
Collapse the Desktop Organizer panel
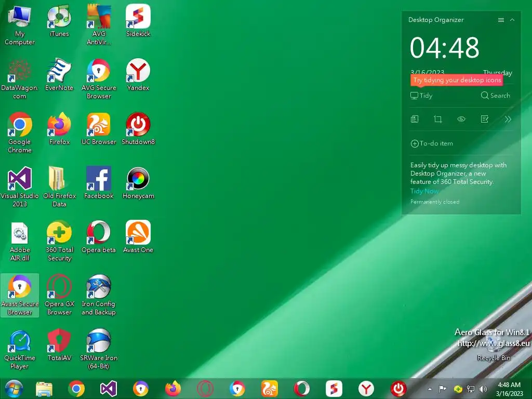512,20
